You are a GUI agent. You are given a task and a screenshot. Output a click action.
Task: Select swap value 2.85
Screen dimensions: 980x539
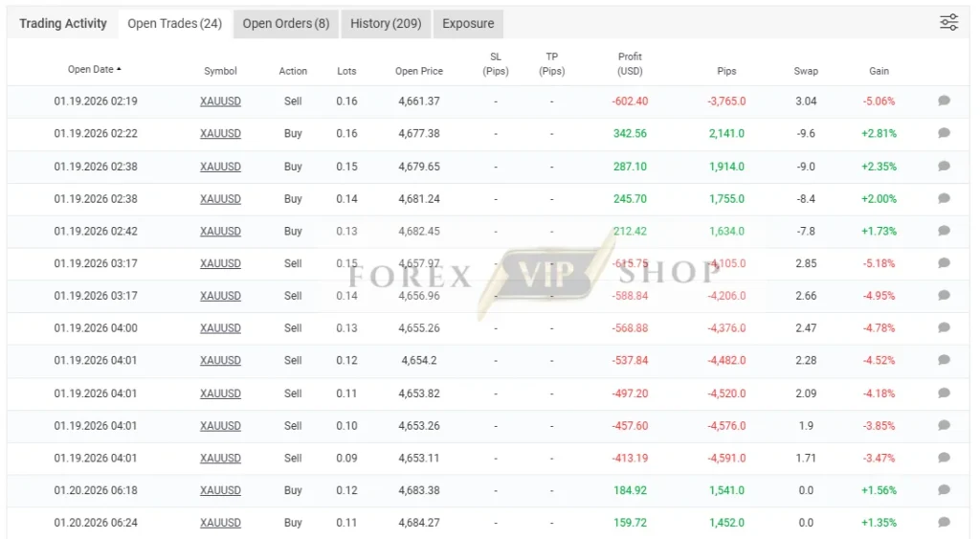806,264
